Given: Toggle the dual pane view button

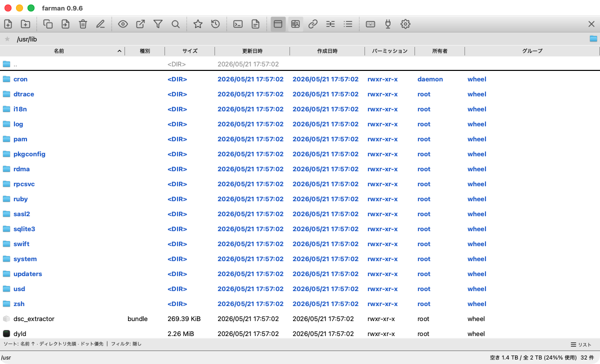Looking at the screenshot, I should click(295, 24).
